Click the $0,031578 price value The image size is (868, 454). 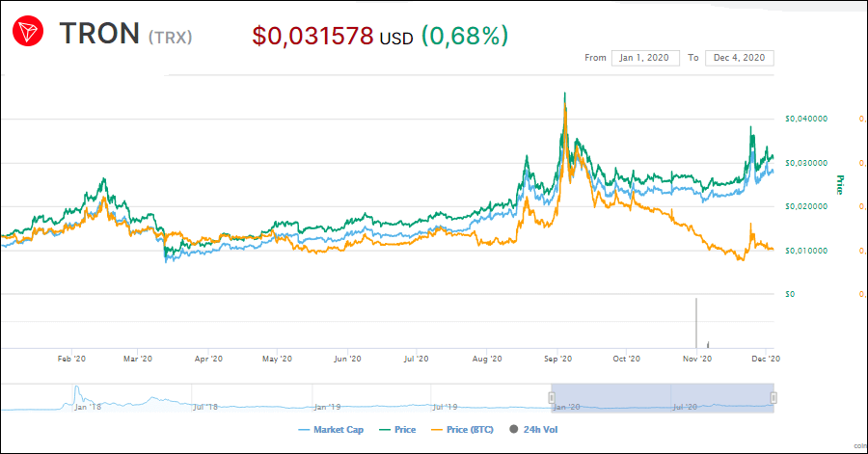[x=313, y=36]
